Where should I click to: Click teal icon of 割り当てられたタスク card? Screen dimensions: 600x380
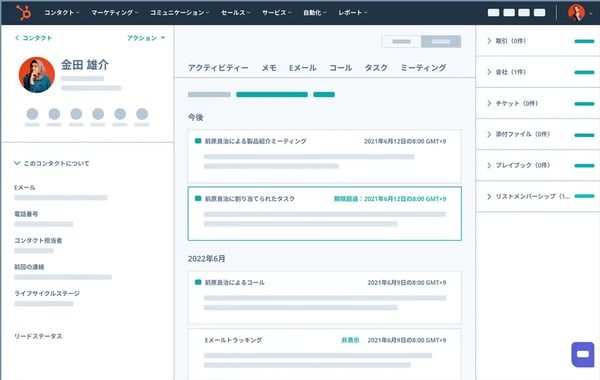click(198, 198)
